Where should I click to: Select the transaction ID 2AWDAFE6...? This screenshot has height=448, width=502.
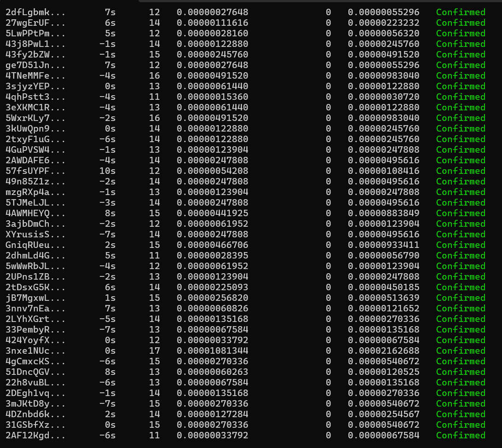(x=35, y=160)
